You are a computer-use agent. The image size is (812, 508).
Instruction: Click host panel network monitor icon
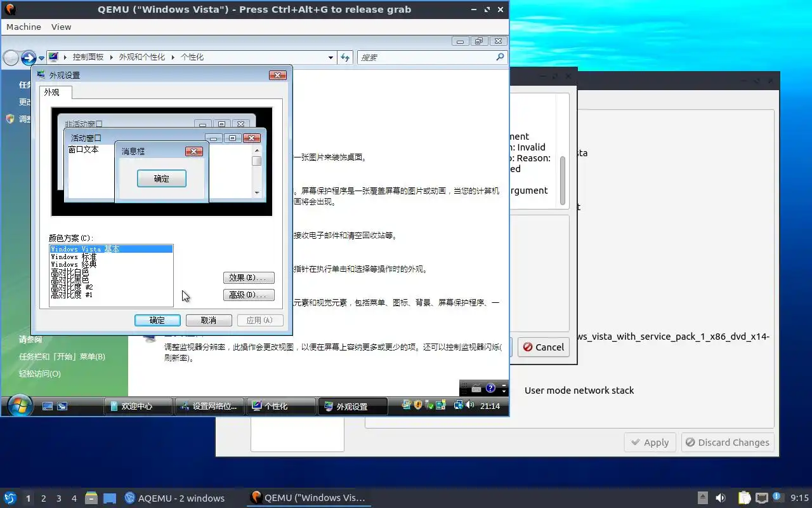[x=762, y=498]
